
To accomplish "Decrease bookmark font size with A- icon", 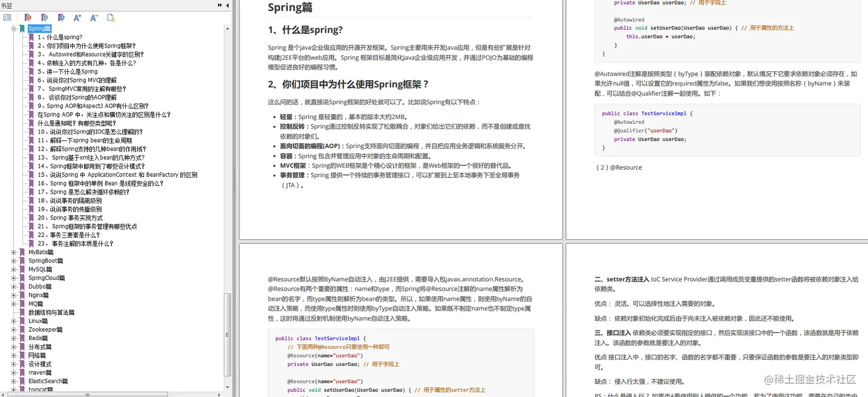I will coord(93,18).
